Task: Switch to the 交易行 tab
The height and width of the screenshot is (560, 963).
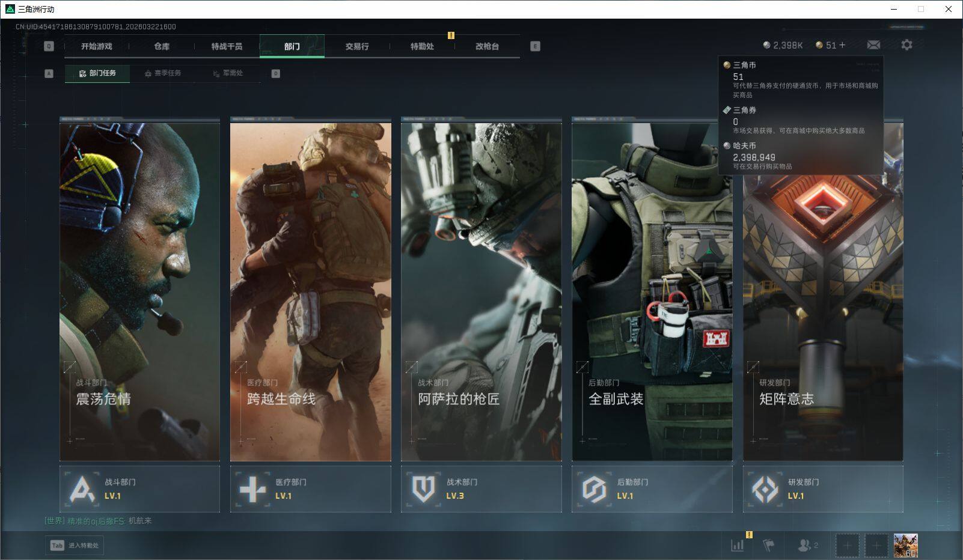Action: 357,46
